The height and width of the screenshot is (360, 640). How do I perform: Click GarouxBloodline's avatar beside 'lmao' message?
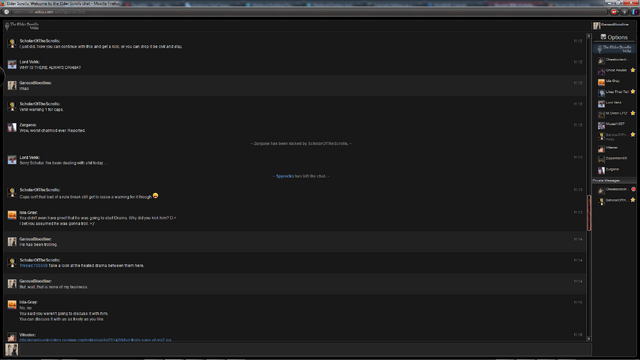pyautogui.click(x=12, y=85)
